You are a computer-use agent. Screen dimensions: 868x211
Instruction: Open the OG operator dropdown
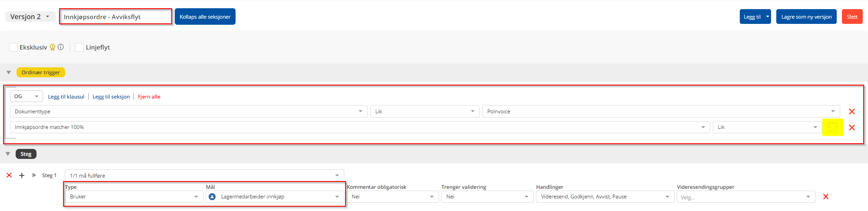pos(26,96)
